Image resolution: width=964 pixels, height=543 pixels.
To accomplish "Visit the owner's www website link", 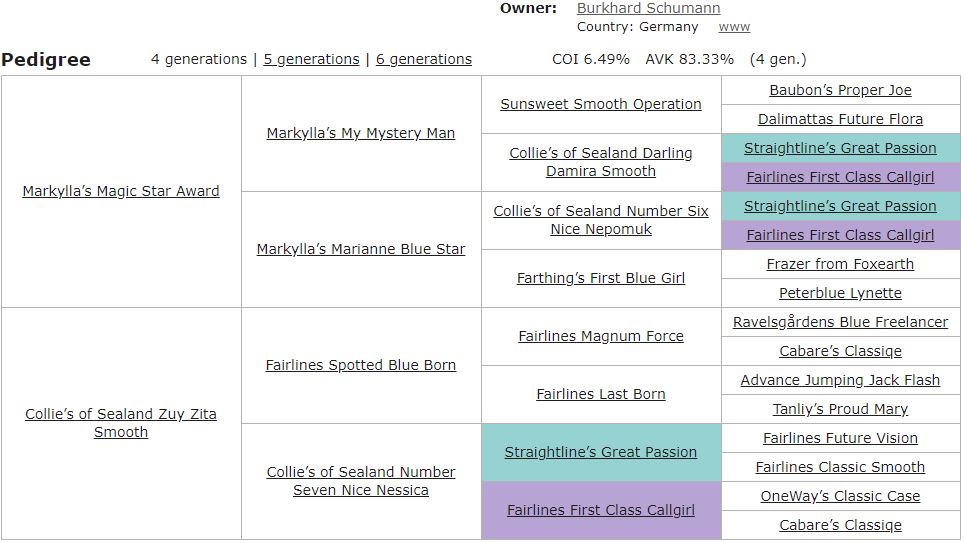I will (x=734, y=27).
